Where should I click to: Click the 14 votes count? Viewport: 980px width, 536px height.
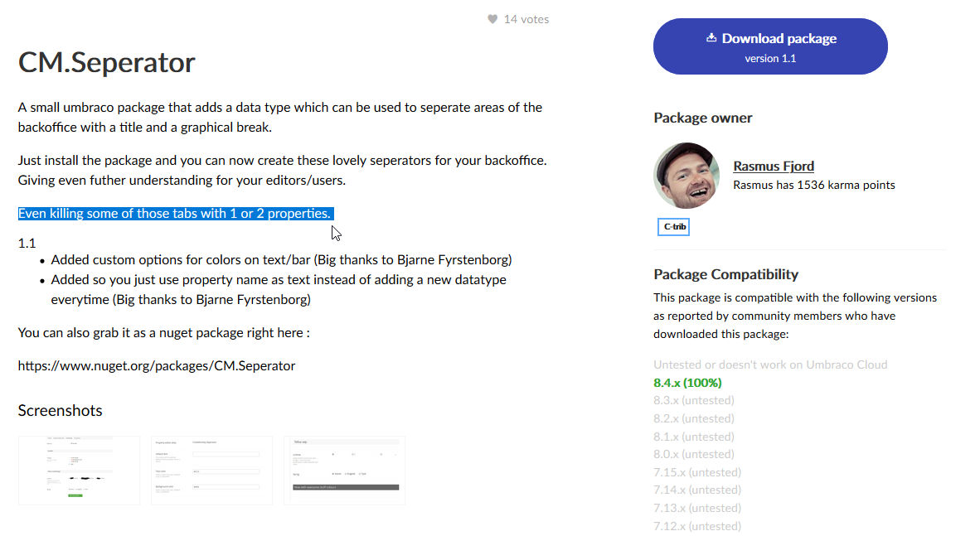tap(526, 19)
